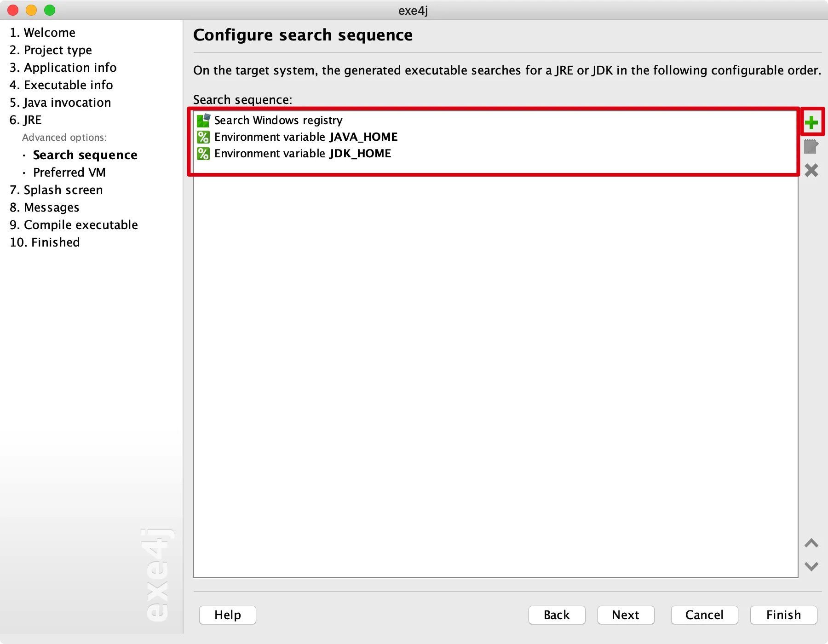Open step 9. Compile executable
The height and width of the screenshot is (644, 828).
tap(74, 225)
